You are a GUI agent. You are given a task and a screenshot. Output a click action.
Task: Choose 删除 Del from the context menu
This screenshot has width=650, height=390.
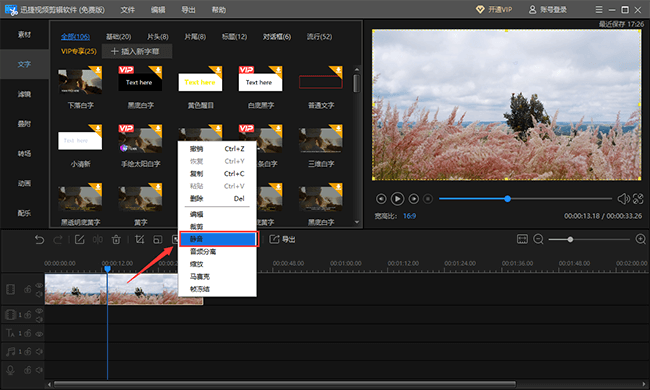pos(217,199)
